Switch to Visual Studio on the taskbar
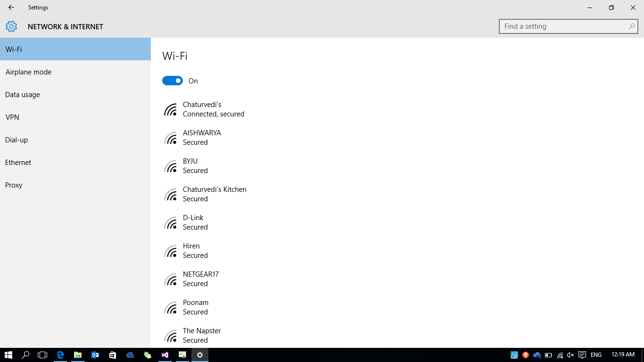This screenshot has width=644, height=362. tap(165, 355)
